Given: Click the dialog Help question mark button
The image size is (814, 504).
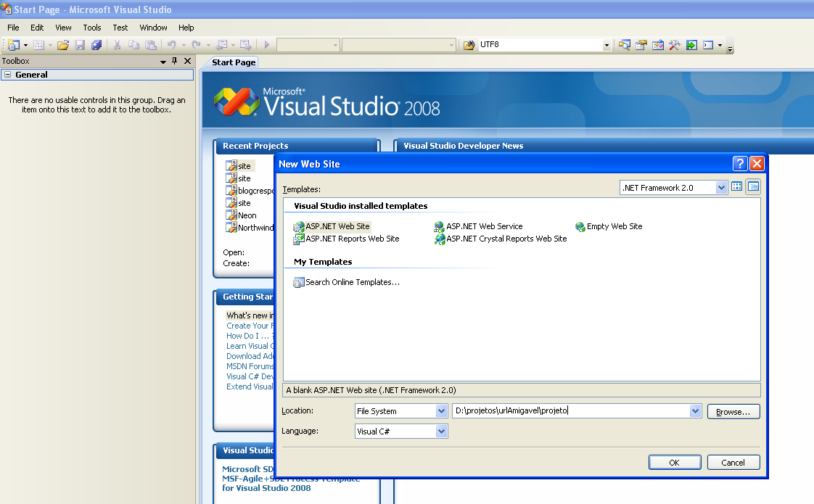Looking at the screenshot, I should pyautogui.click(x=740, y=164).
